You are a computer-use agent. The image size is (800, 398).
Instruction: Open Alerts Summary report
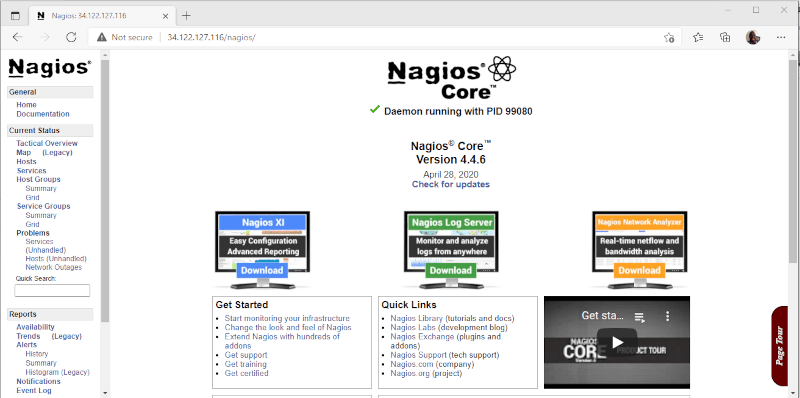[x=41, y=363]
